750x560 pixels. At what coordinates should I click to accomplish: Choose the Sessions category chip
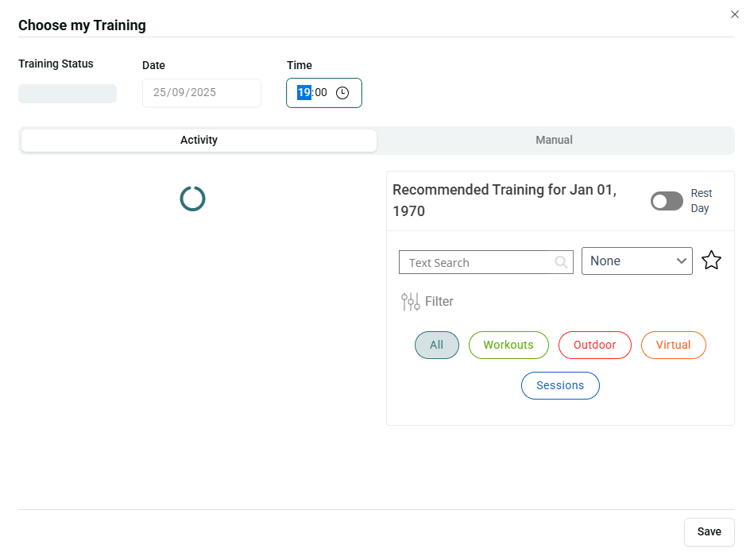(x=560, y=385)
